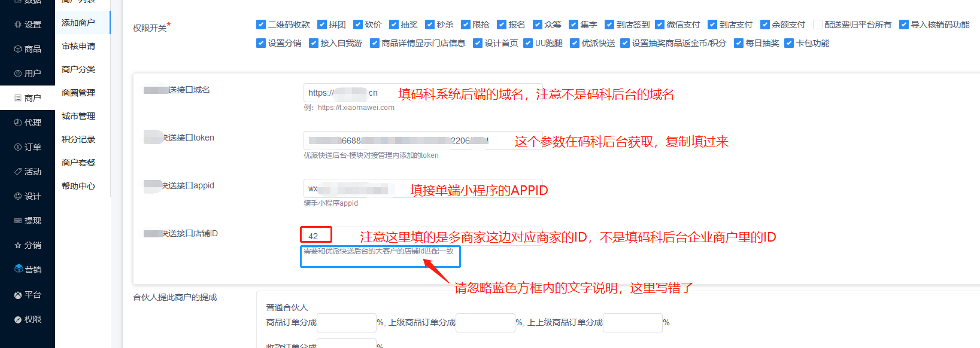
Task: Uncheck the 二维码收款 checkbox
Action: click(x=261, y=25)
